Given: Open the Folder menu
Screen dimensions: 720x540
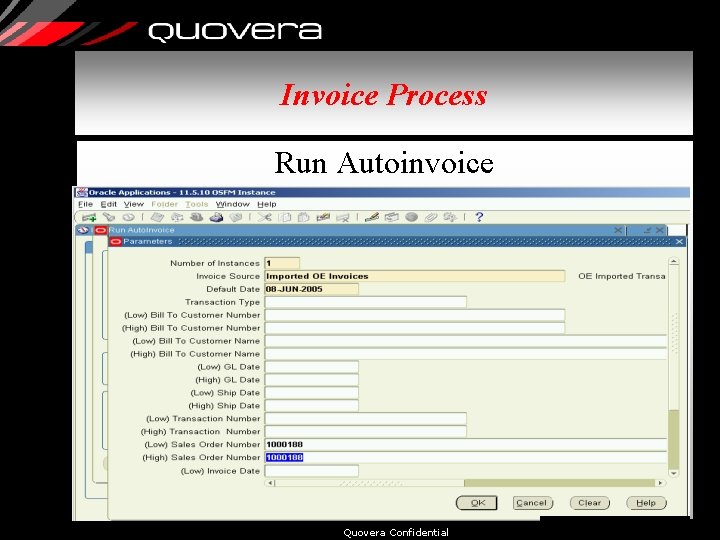Looking at the screenshot, I should 164,204.
